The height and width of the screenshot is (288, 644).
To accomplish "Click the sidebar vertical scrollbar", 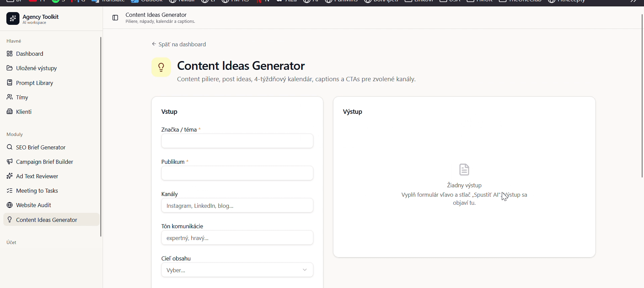I will [101, 137].
